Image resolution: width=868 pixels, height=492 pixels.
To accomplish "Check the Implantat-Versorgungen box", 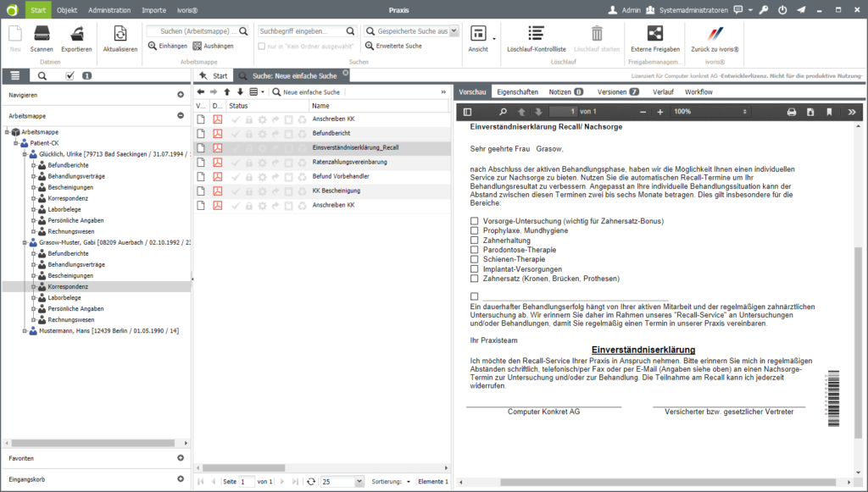I will click(x=475, y=269).
